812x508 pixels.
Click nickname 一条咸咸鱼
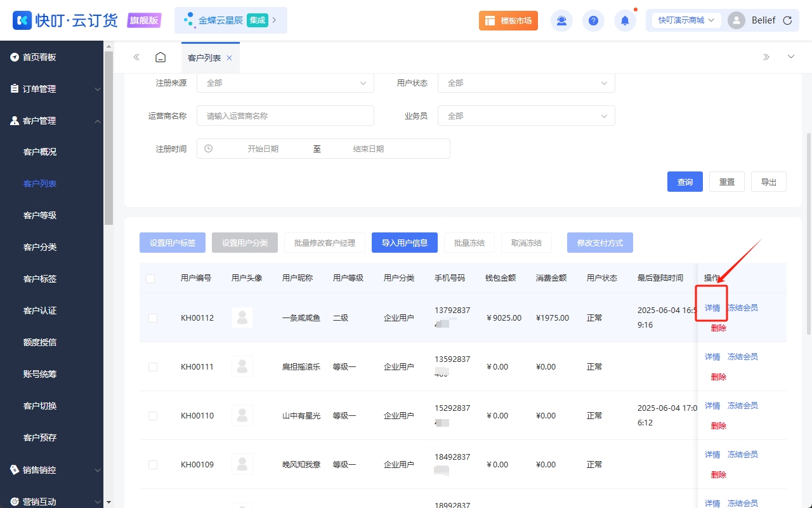pos(301,317)
